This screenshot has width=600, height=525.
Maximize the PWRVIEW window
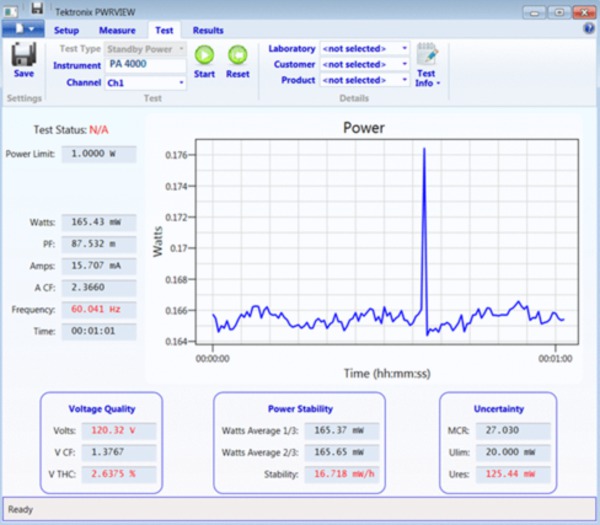[559, 13]
